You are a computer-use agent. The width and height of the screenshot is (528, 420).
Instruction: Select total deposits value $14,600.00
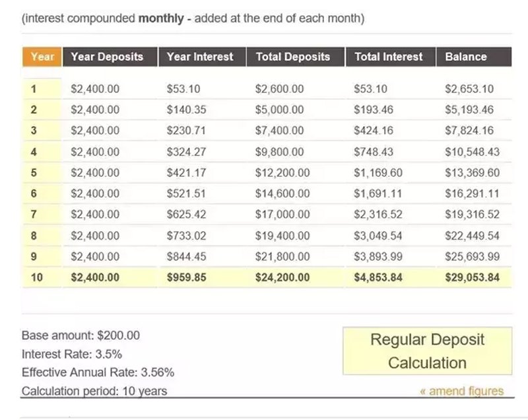coord(282,194)
